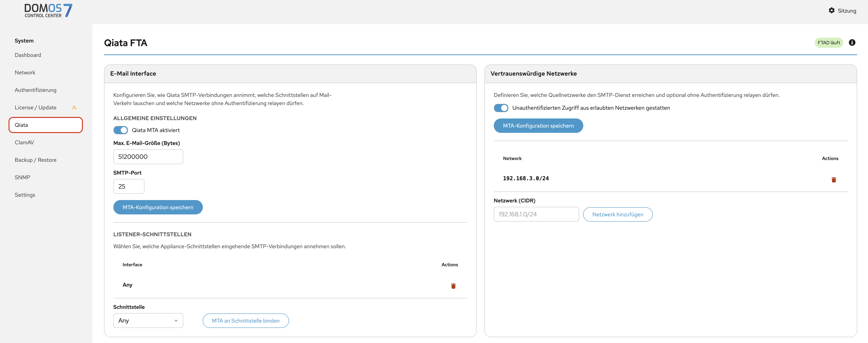The image size is (868, 343).
Task: Click the ALLGEMEINE EINSTELLUNGEN heading
Action: (155, 118)
